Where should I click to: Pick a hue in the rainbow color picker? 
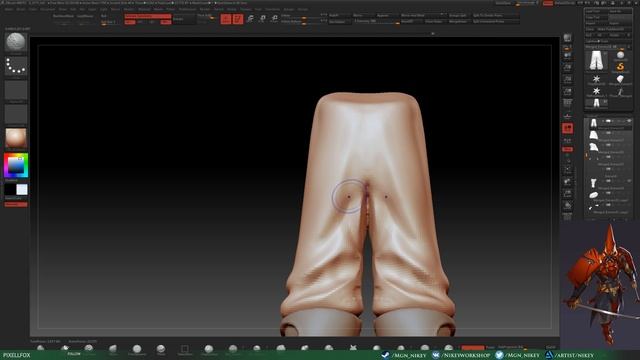(x=16, y=165)
